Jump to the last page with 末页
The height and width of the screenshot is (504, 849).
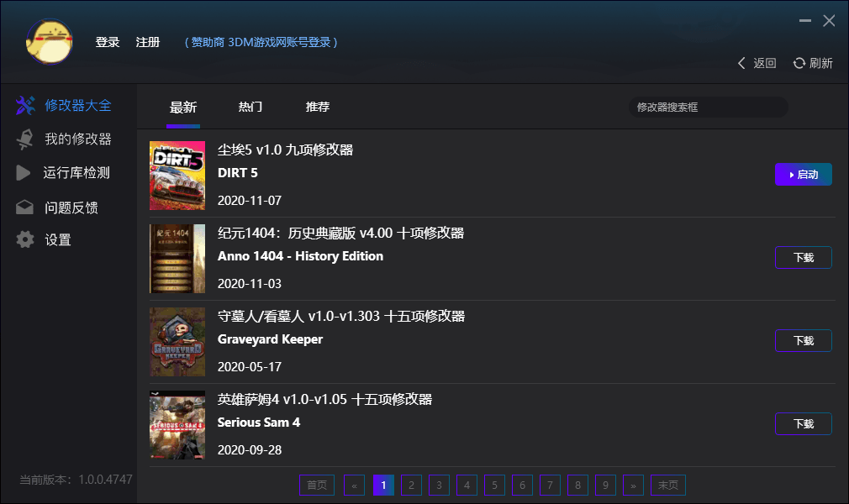[667, 485]
